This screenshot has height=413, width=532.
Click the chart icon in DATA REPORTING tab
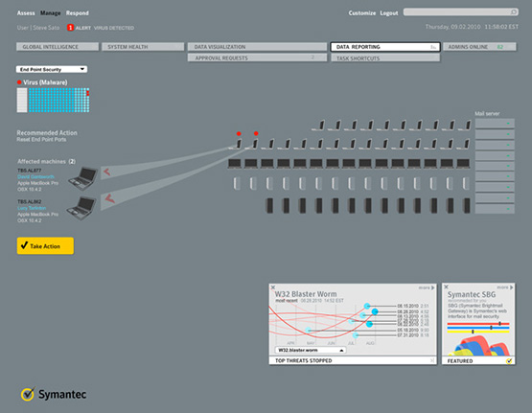coord(433,47)
